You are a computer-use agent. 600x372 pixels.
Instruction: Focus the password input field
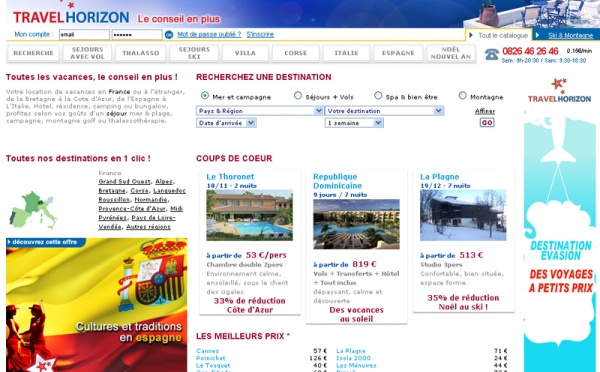click(x=137, y=34)
